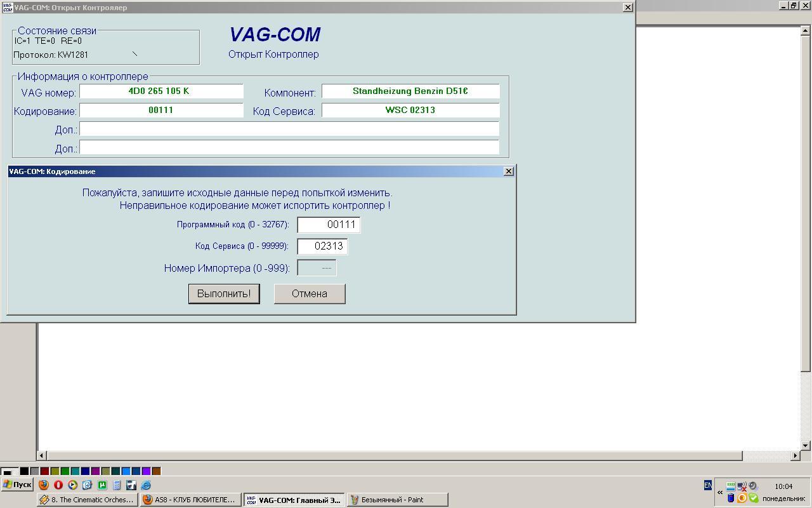Click the disconnected wireless network tray icon

pos(742,487)
